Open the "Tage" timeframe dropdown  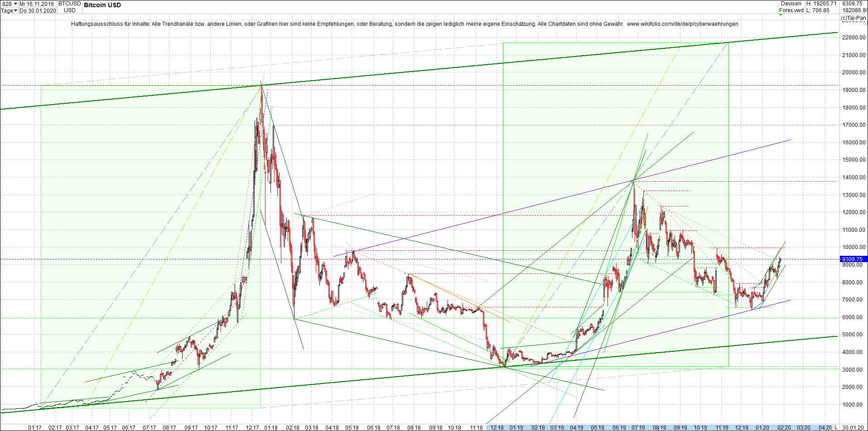click(9, 10)
